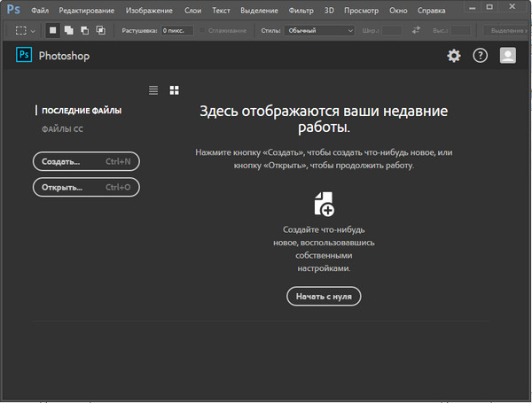Select the New selection mode icon
532x403 pixels.
coord(53,30)
